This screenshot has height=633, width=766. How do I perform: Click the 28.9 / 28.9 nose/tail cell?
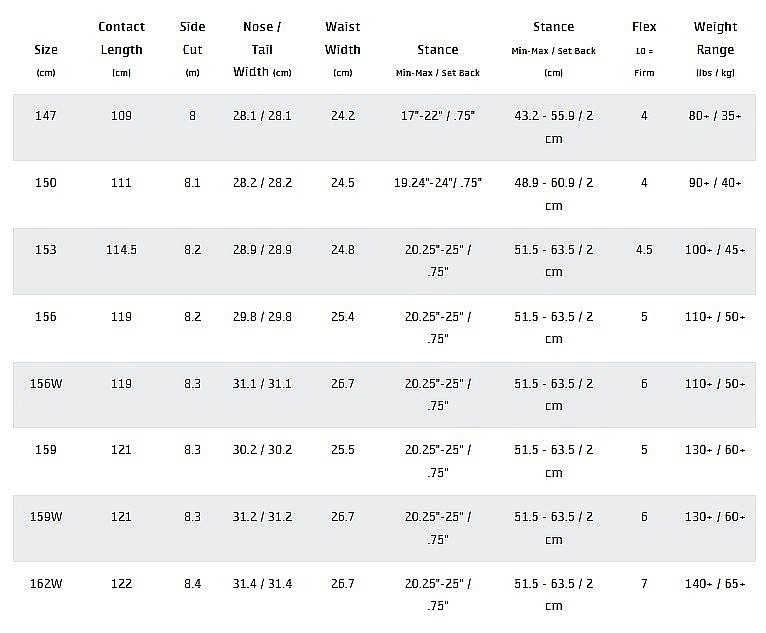(x=262, y=250)
